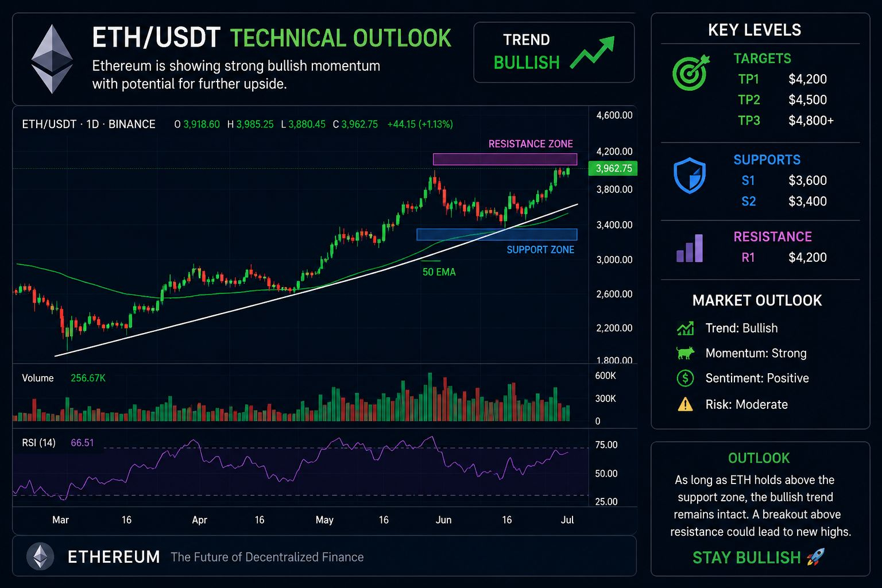
Task: Click the "TECHNICAL OUTLOOK" green title text
Action: [341, 38]
